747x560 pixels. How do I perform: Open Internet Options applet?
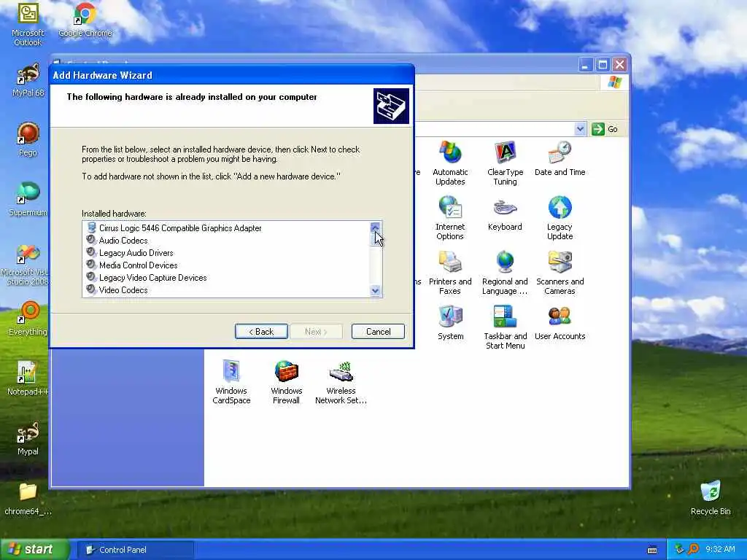(450, 217)
